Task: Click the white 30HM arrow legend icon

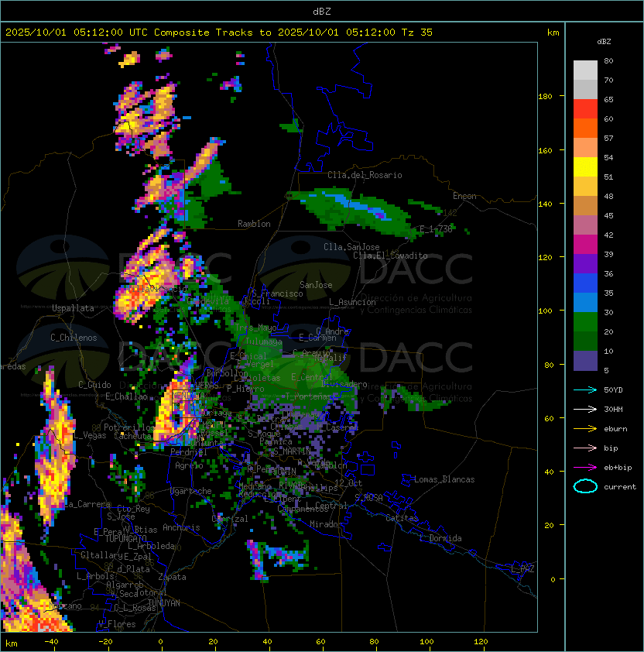Action: click(585, 409)
